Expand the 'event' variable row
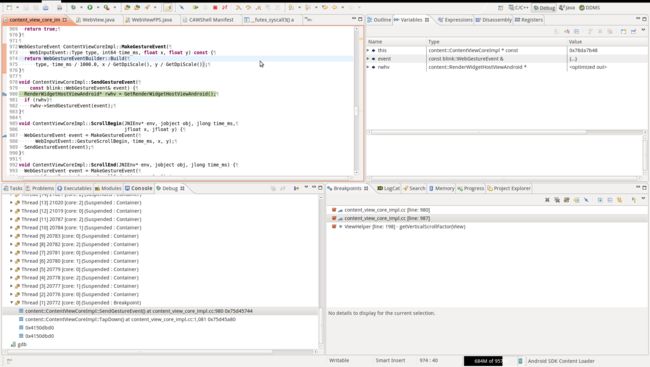This screenshot has width=650, height=367. 368,58
